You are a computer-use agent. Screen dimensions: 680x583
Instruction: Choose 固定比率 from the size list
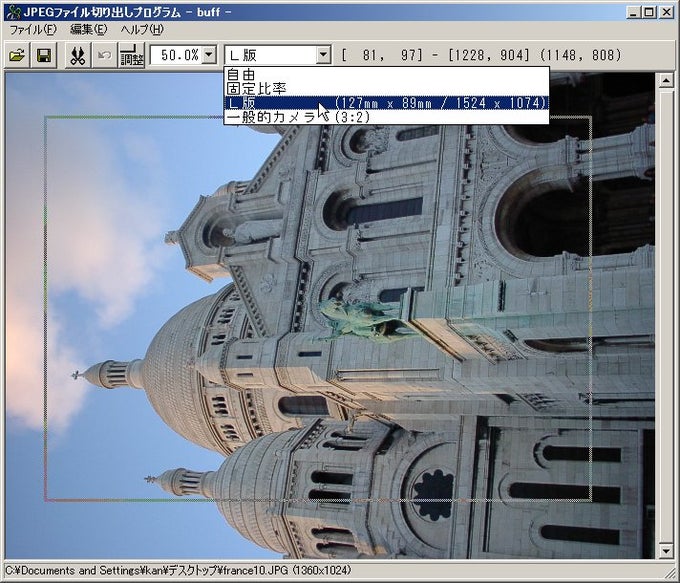tap(386, 88)
